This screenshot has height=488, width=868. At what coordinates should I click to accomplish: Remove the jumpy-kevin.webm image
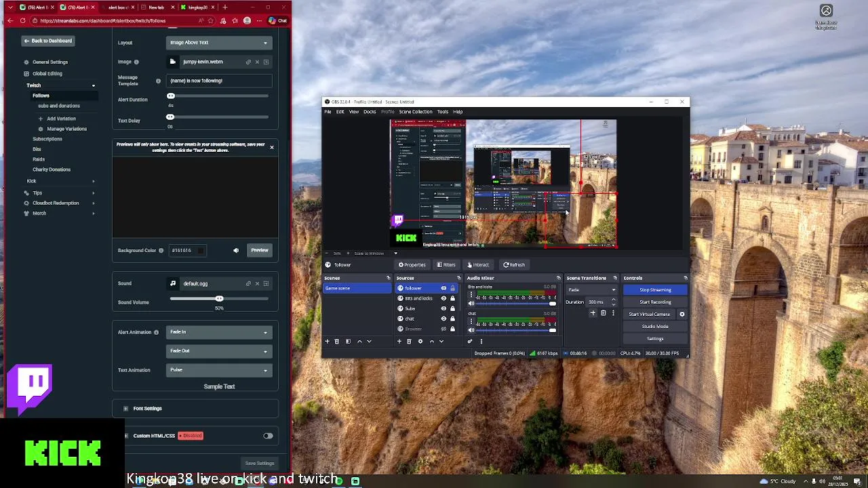click(257, 62)
